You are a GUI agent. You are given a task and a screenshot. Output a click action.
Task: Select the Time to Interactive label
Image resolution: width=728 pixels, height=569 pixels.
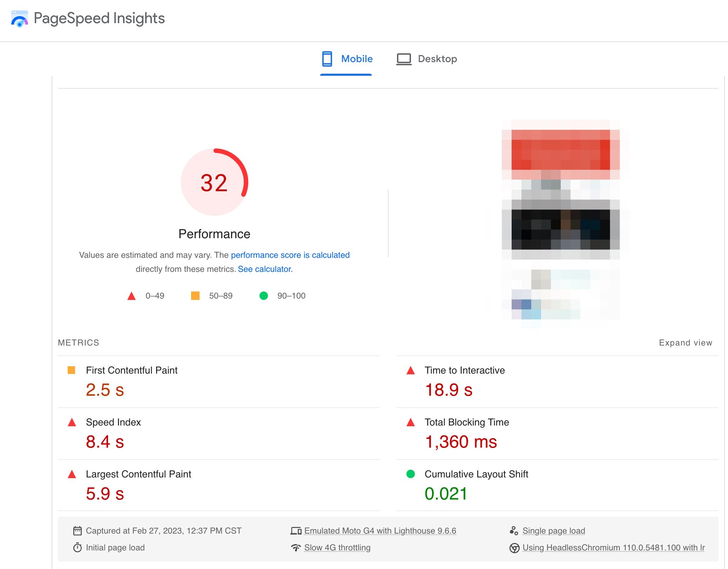(465, 370)
